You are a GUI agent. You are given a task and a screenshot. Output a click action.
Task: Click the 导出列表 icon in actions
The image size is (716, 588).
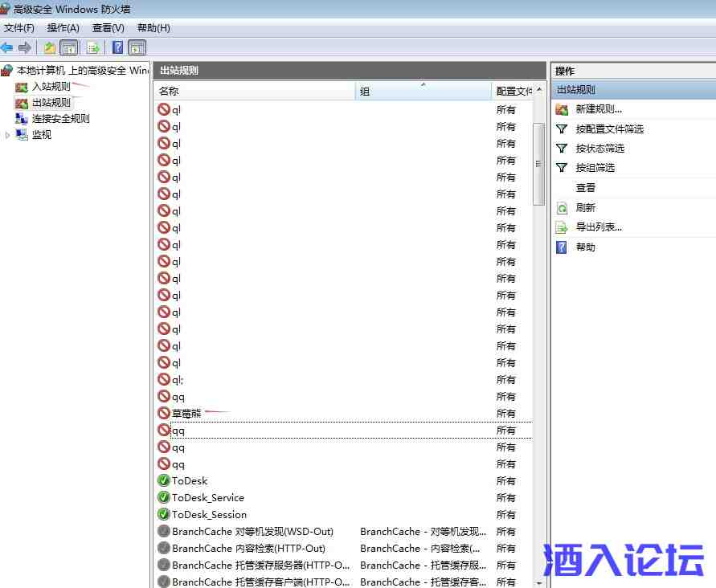coord(562,227)
